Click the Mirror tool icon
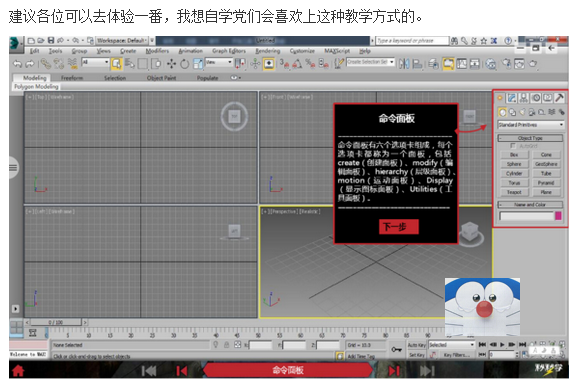Image resolution: width=570 pixels, height=386 pixels. (x=404, y=64)
